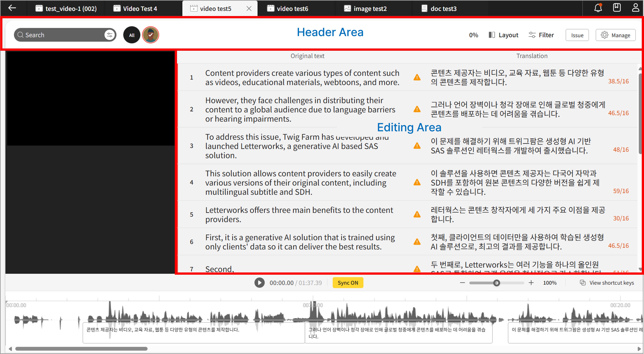This screenshot has height=354, width=644.
Task: Switch to the doc test3 tab
Action: [439, 9]
